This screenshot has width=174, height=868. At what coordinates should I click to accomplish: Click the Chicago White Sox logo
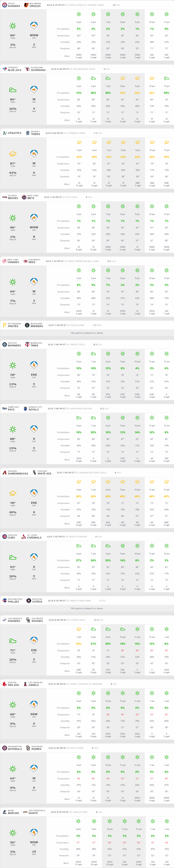34,472
